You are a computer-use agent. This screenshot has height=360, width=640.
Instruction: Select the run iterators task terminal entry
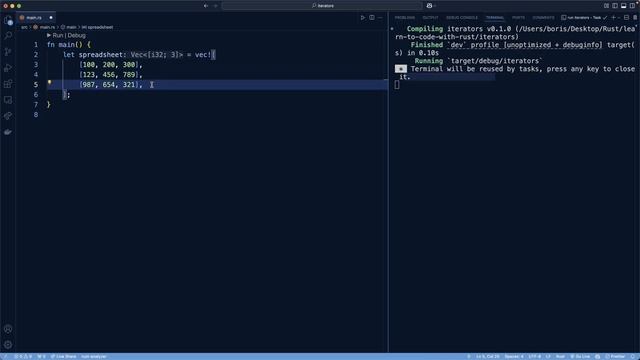coord(584,18)
